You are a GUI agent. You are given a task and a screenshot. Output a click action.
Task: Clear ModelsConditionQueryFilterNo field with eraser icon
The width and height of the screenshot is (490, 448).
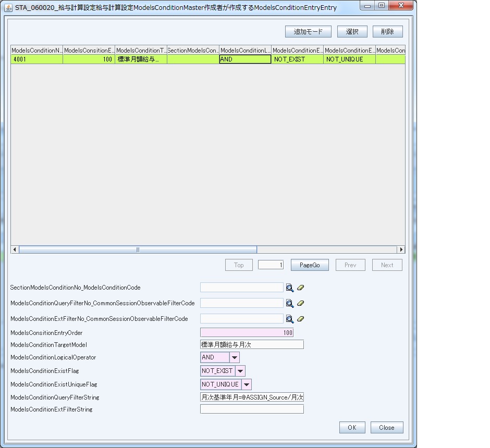300,303
